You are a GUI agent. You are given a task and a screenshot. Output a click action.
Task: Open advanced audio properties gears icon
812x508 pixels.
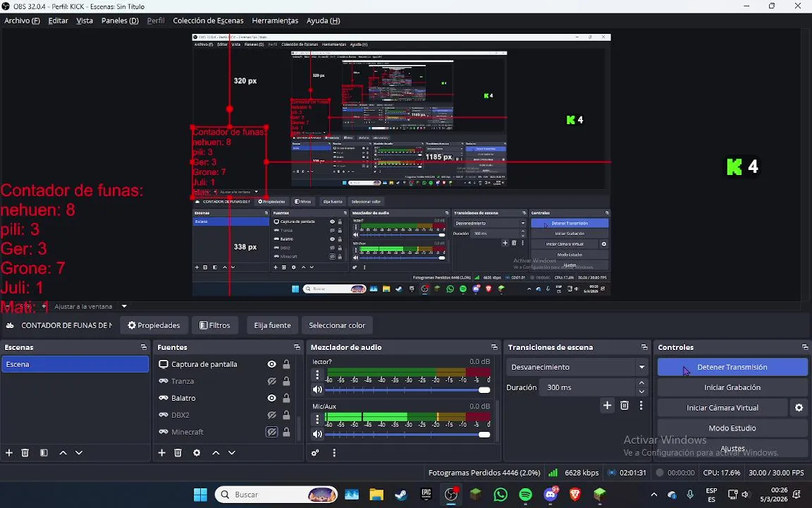click(x=315, y=452)
